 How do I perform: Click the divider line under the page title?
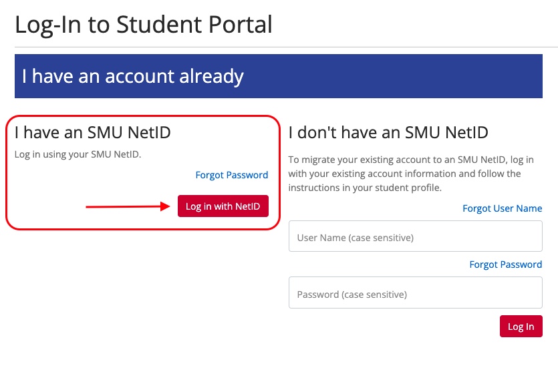click(279, 45)
